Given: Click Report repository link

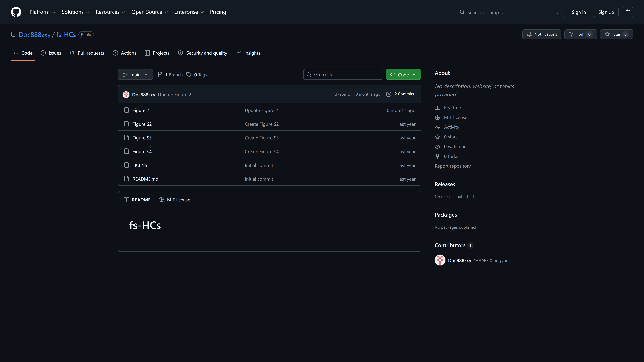Looking at the screenshot, I should (x=452, y=166).
